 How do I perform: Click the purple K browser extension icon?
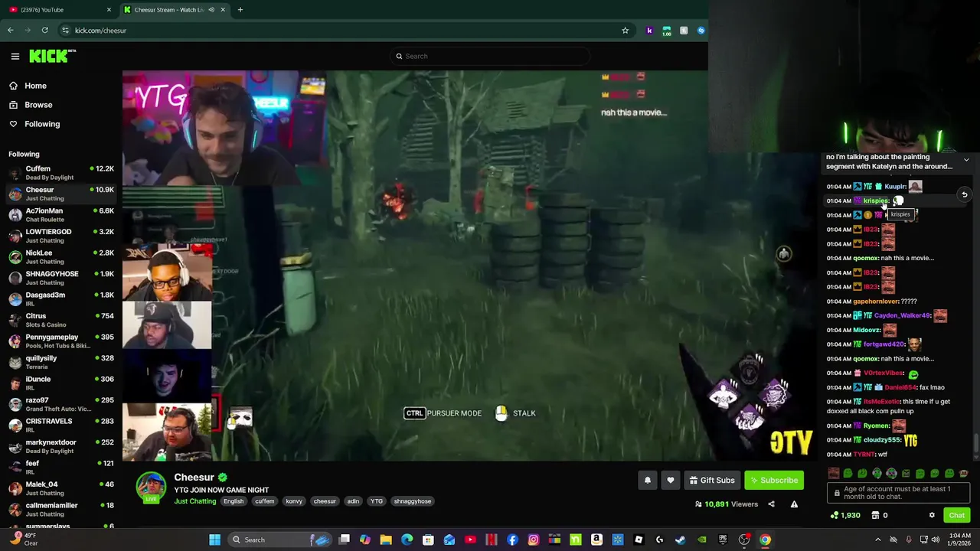click(x=650, y=31)
